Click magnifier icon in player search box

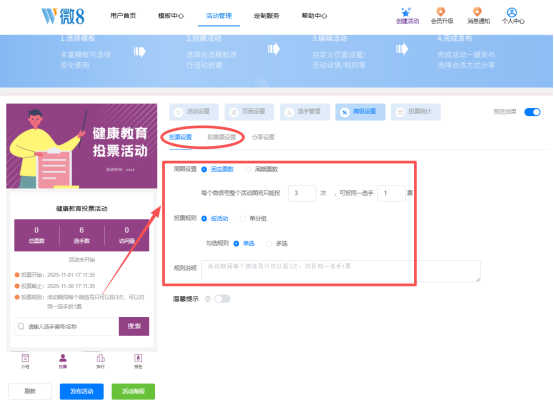(21, 326)
